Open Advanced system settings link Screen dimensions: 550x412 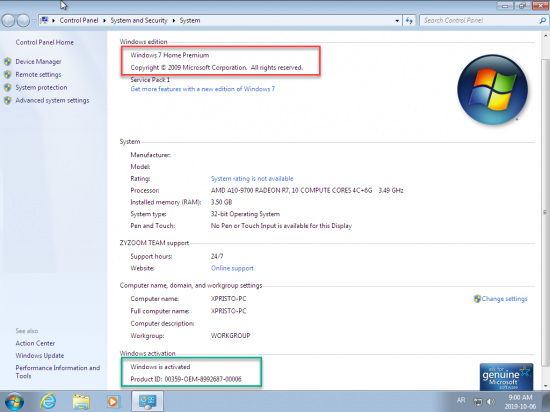tap(52, 101)
